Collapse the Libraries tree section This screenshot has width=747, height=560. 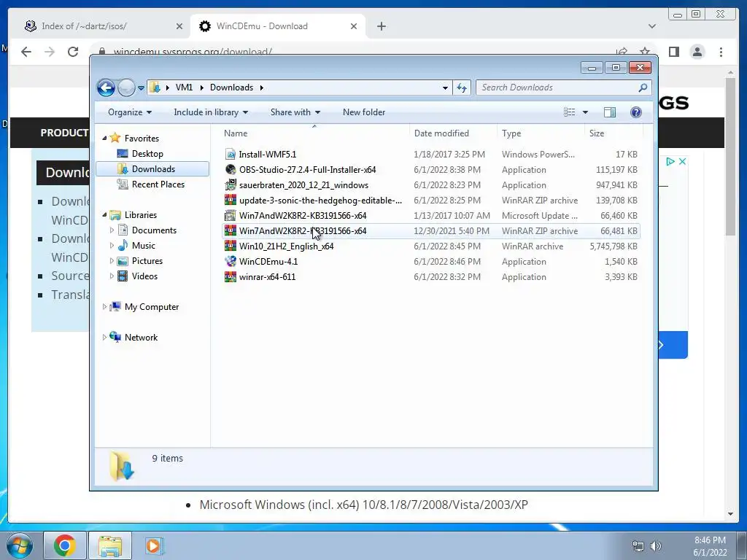tap(104, 215)
